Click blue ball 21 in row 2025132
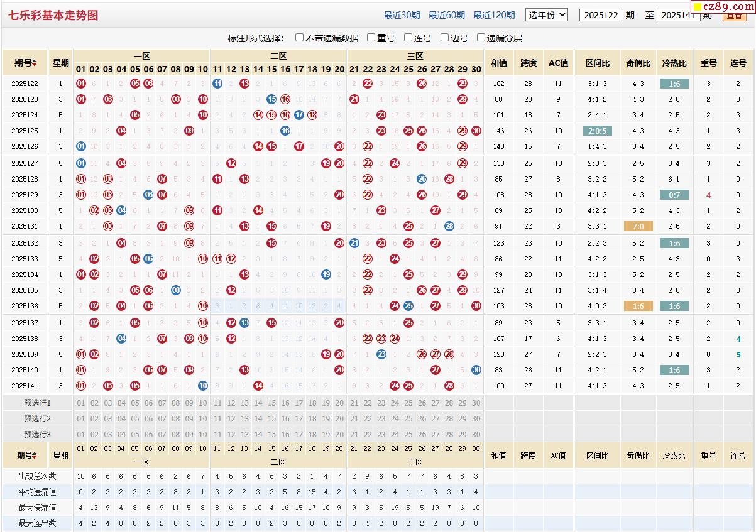Image resolution: width=756 pixels, height=532 pixels. 354,243
